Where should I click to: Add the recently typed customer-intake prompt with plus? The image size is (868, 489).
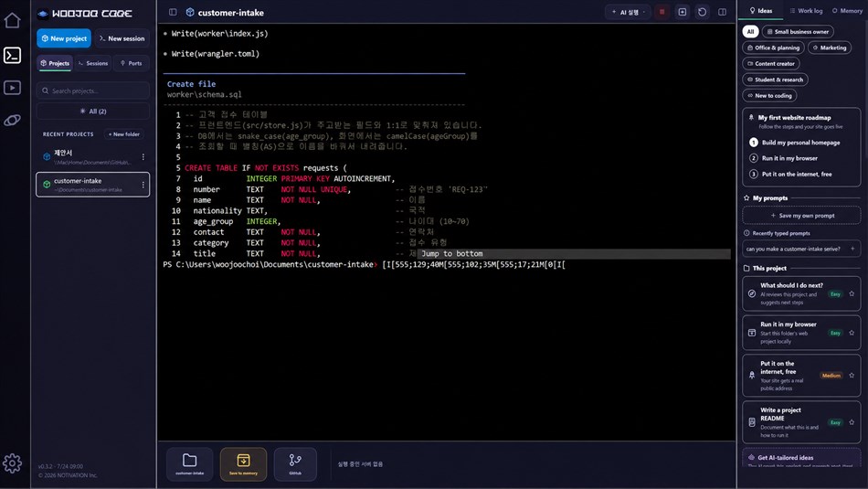[852, 249]
